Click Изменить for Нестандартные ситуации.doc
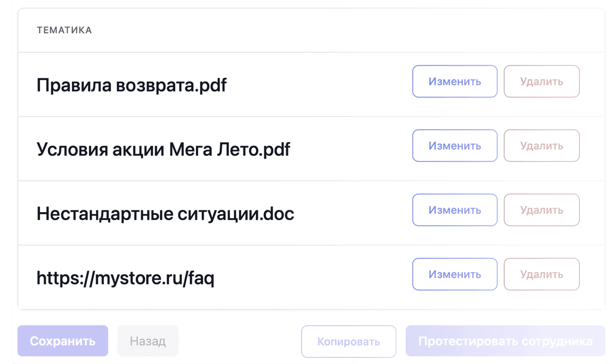The height and width of the screenshot is (364, 610). click(455, 209)
